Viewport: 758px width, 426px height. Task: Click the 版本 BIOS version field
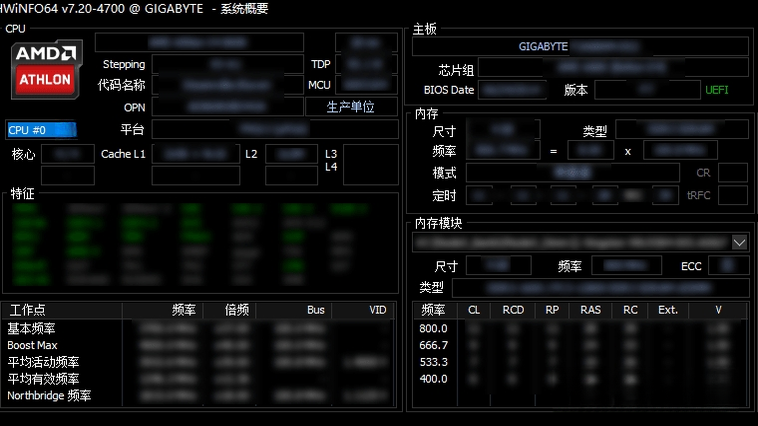click(x=647, y=90)
